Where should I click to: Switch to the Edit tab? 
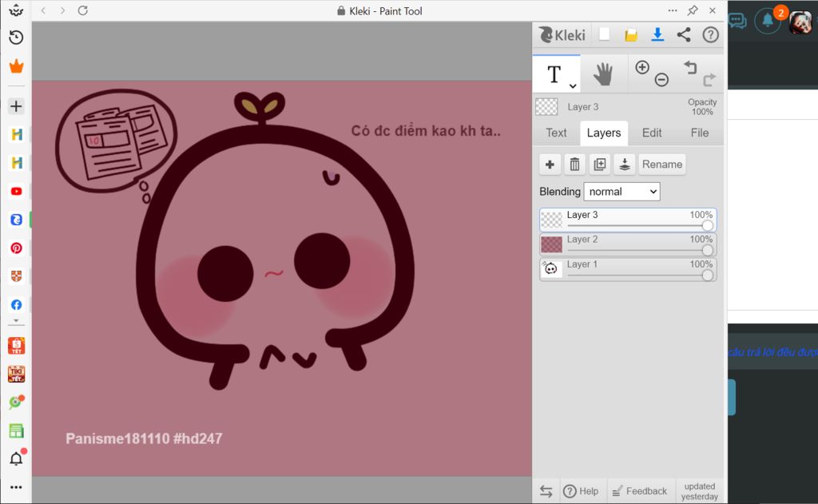click(652, 133)
